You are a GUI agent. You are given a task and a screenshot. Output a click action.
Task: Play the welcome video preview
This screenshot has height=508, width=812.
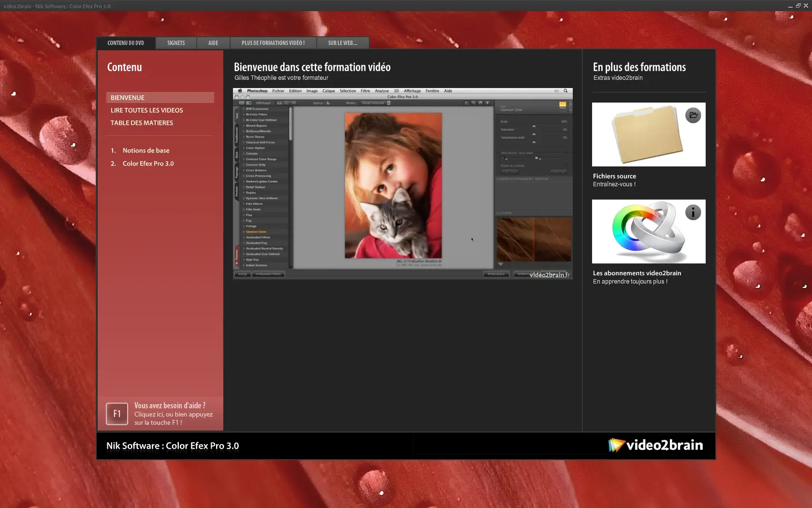click(x=402, y=183)
